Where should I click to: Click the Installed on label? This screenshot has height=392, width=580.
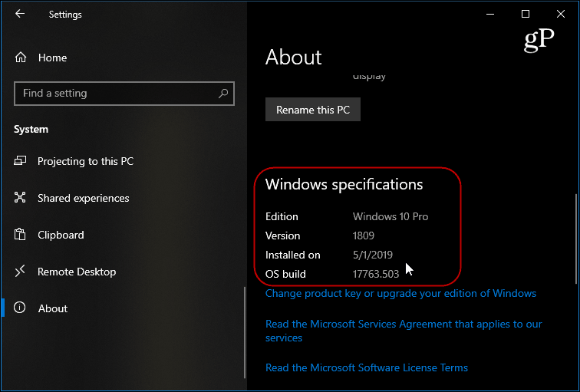coord(292,255)
